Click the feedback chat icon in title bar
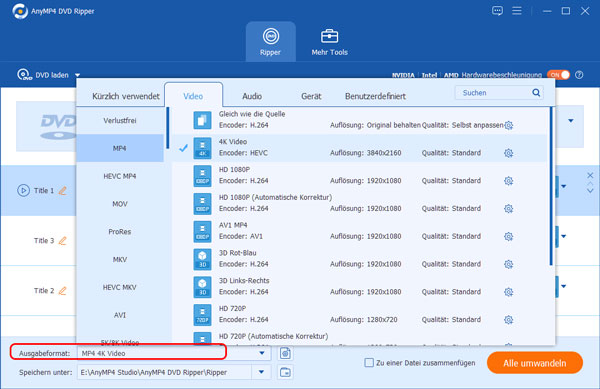The image size is (600, 389). click(497, 11)
